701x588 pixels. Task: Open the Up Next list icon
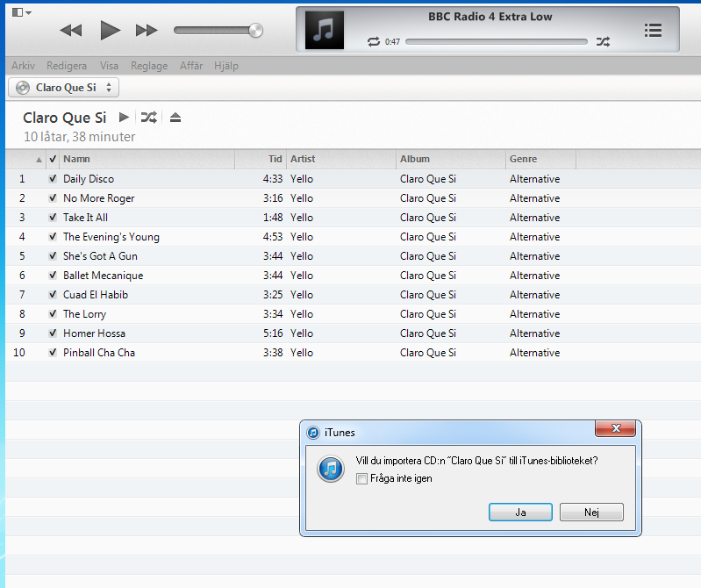click(653, 31)
